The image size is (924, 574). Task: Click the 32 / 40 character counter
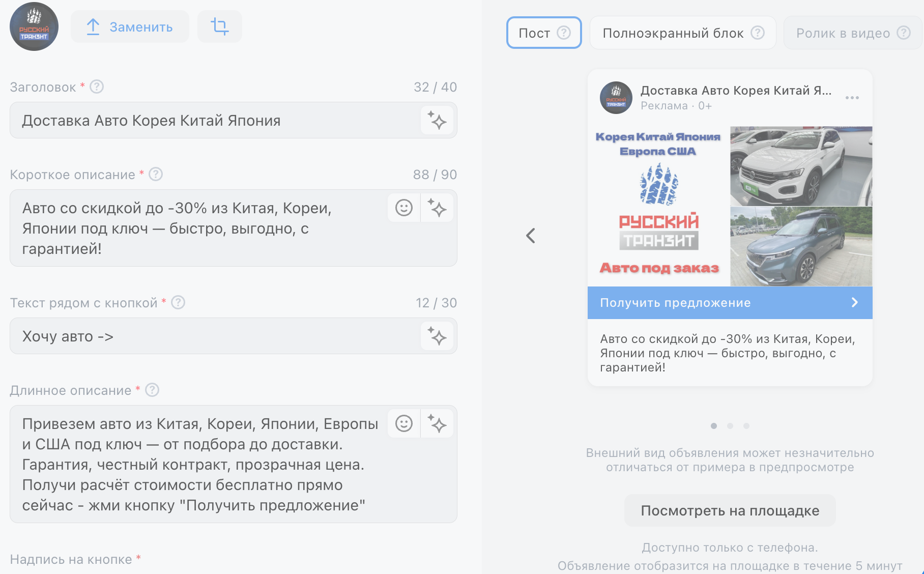click(x=435, y=87)
